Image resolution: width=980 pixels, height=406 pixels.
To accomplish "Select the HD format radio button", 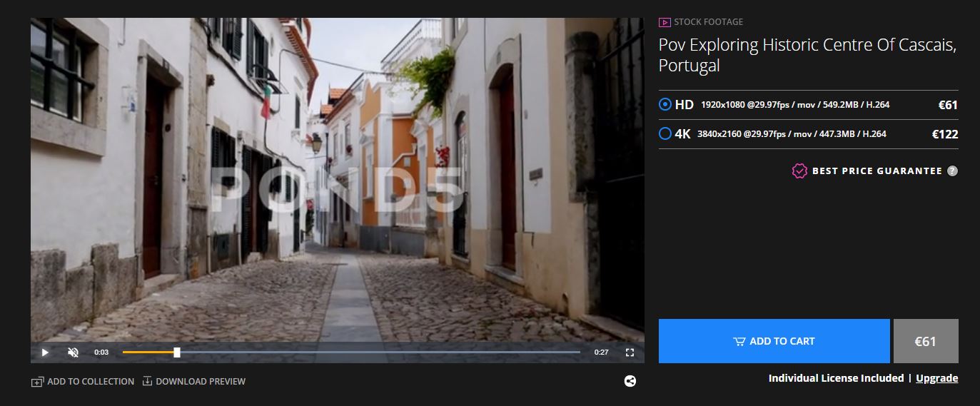I will [665, 104].
